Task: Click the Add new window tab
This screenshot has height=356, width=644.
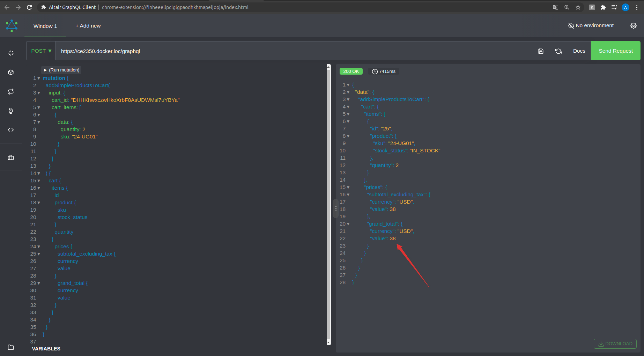Action: (88, 26)
